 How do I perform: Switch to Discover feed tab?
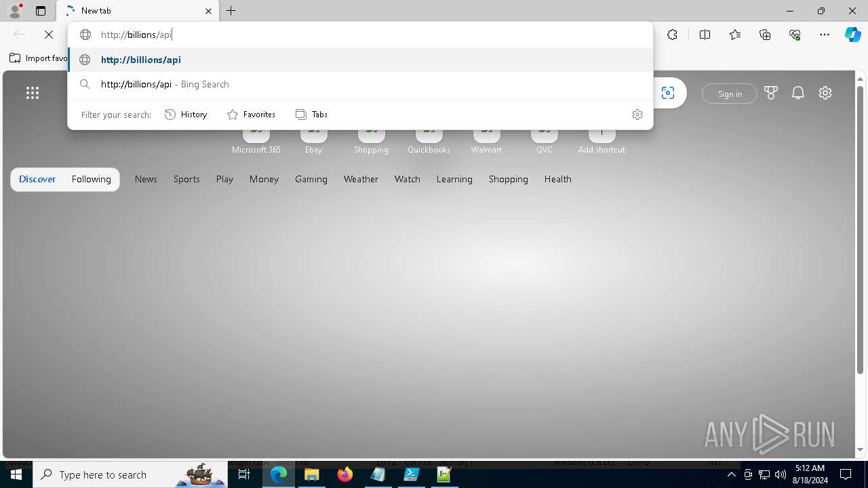(x=37, y=179)
